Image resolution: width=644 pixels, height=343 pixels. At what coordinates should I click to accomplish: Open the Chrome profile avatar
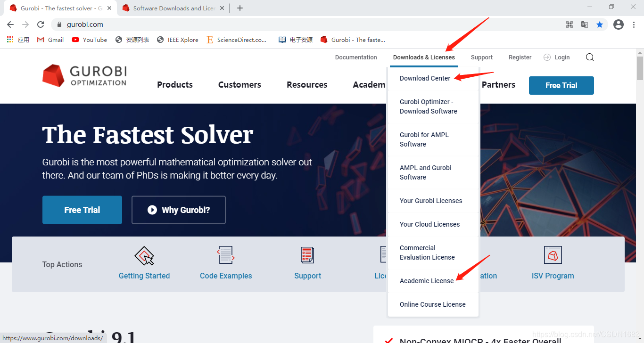(x=619, y=24)
